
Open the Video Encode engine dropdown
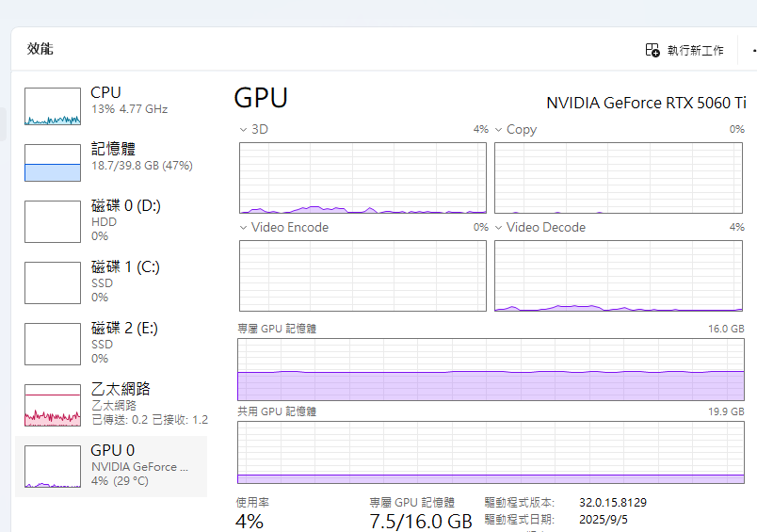pos(243,228)
